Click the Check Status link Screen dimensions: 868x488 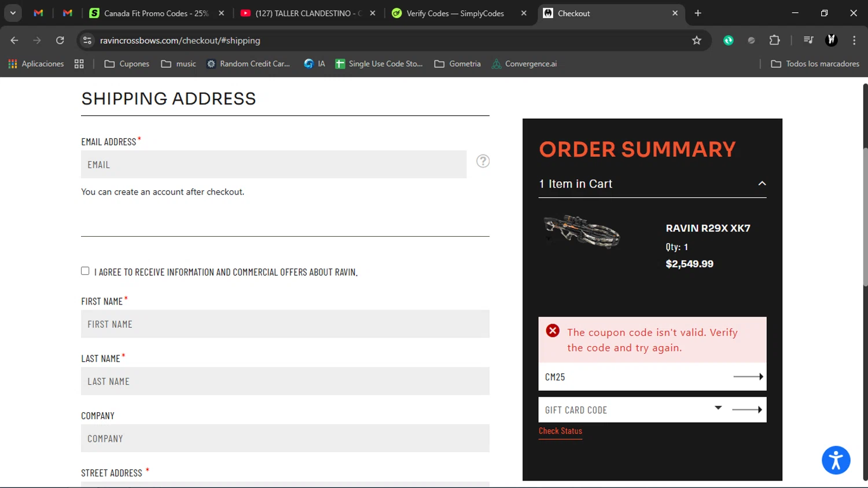coord(560,431)
